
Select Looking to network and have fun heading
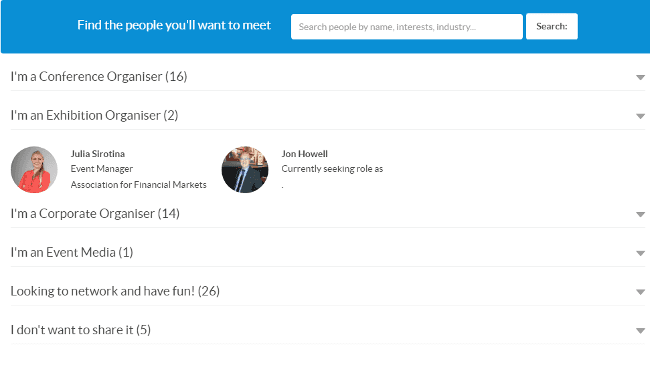pos(115,291)
